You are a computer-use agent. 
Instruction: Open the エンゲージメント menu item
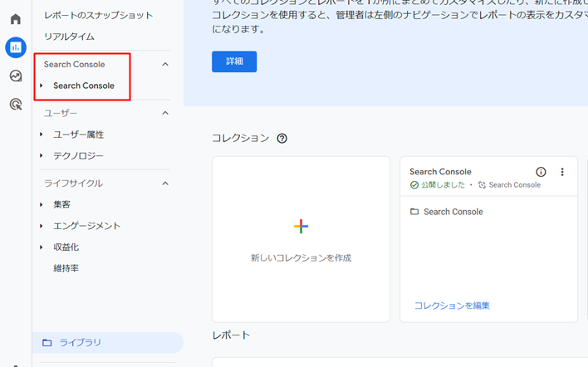[86, 226]
